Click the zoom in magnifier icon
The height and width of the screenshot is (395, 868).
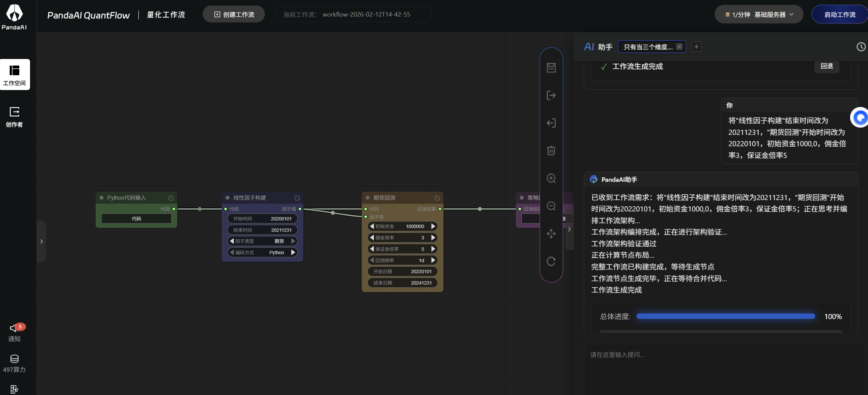[551, 178]
